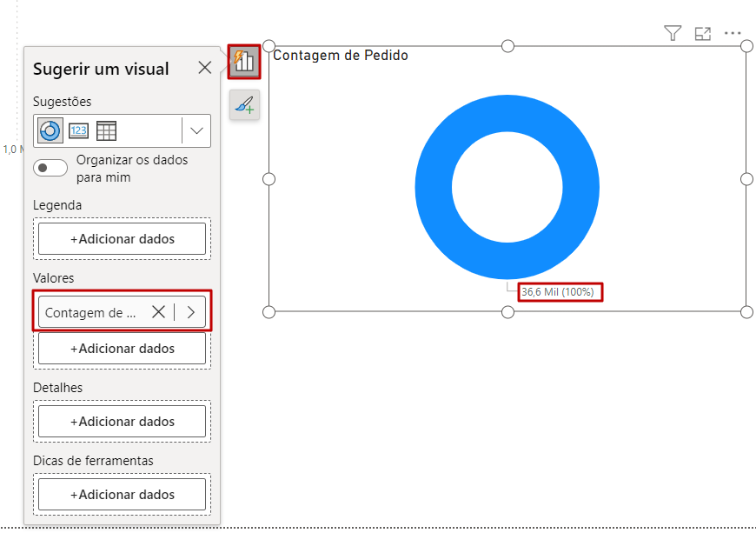Click the 36,6 Mil (100%) data label
Image resolution: width=756 pixels, height=533 pixels.
coord(558,292)
